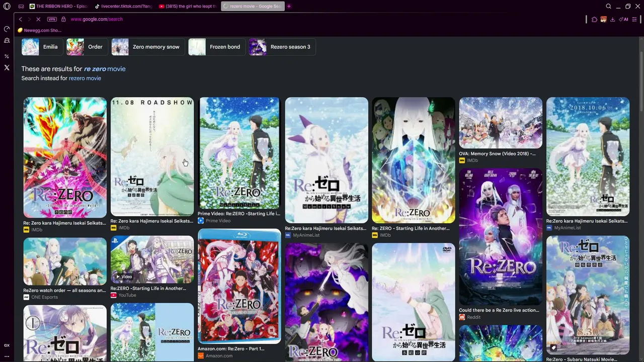
Task: Click the MyAnimeList label under the 2018.10.06 poster
Action: pos(563,228)
